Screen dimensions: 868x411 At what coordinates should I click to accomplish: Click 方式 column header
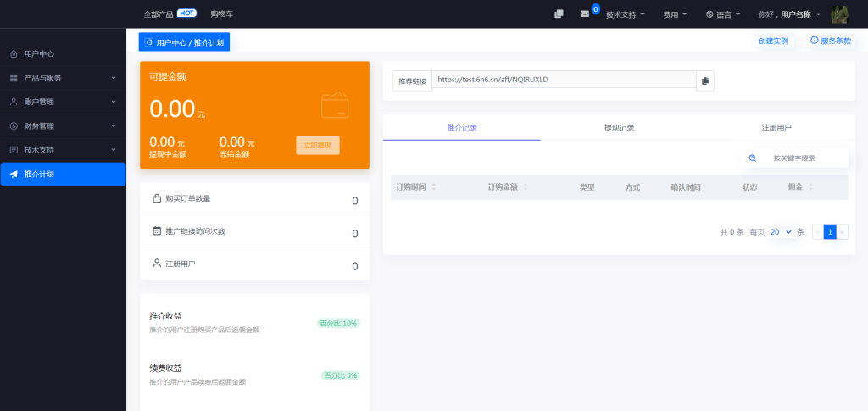[632, 187]
